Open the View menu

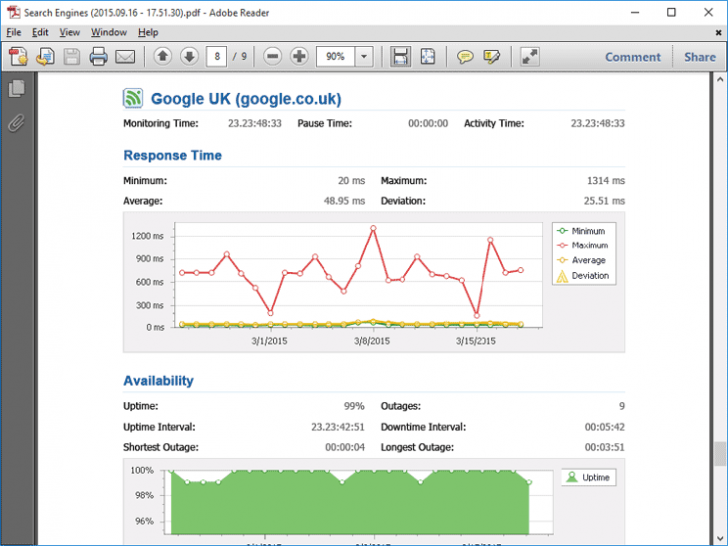[x=70, y=32]
